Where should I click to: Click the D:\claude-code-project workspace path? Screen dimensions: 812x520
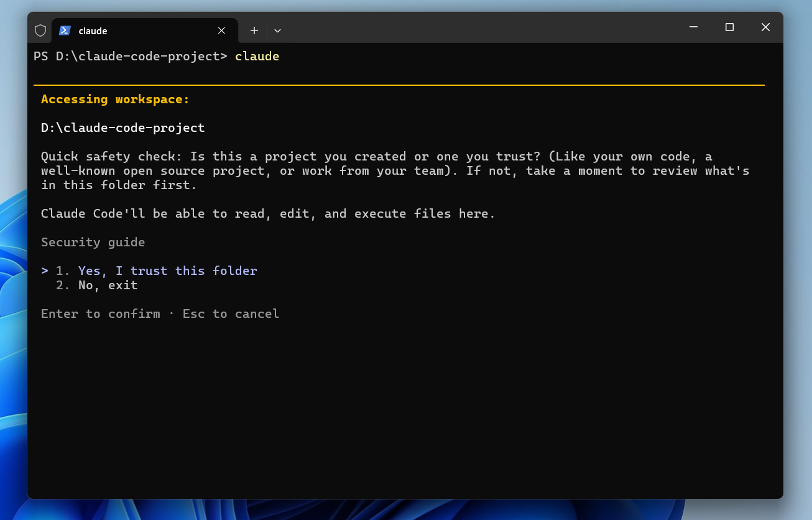pyautogui.click(x=122, y=128)
